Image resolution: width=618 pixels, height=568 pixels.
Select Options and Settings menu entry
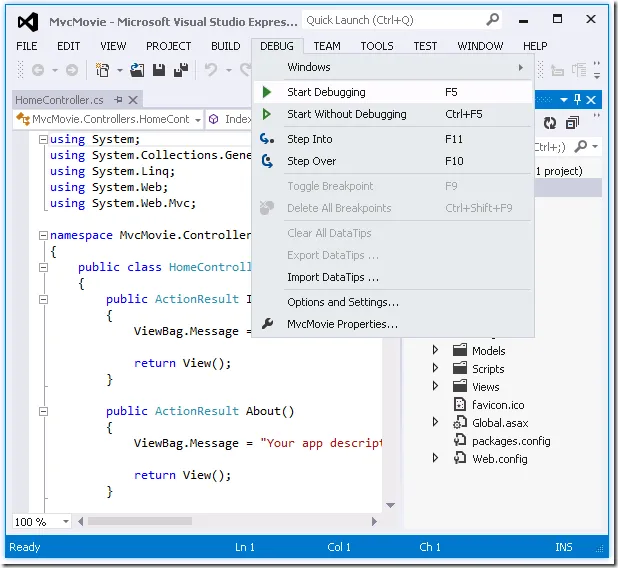[x=342, y=302]
